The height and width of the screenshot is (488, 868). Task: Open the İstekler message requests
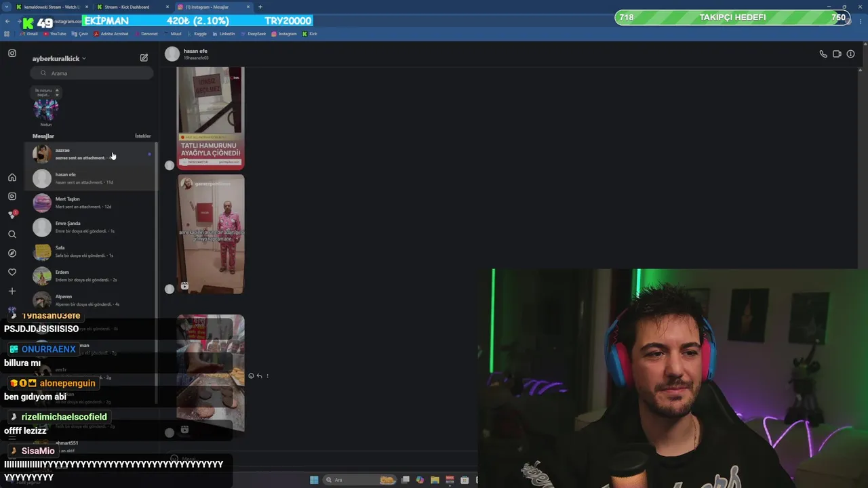(143, 136)
